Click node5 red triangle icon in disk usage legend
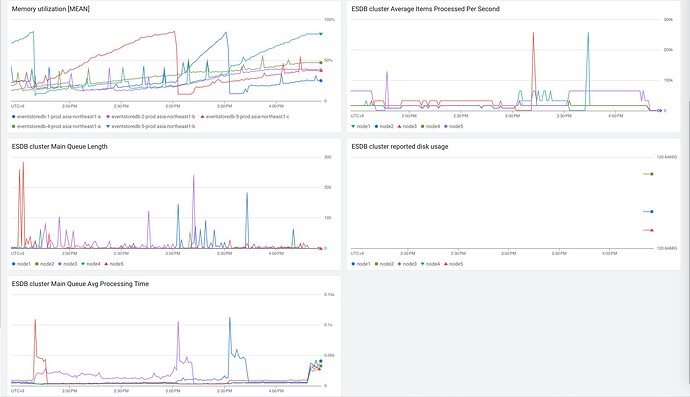690x397 pixels. (445, 264)
